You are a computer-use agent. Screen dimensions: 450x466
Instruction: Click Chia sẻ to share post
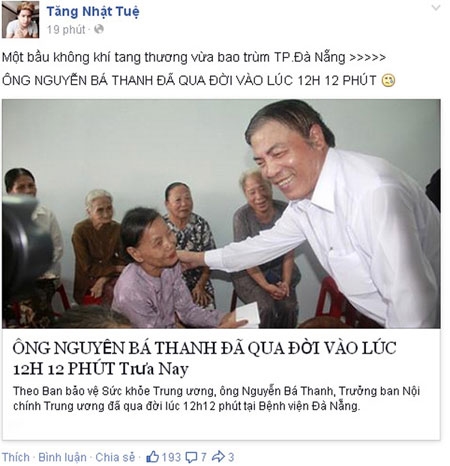click(115, 457)
